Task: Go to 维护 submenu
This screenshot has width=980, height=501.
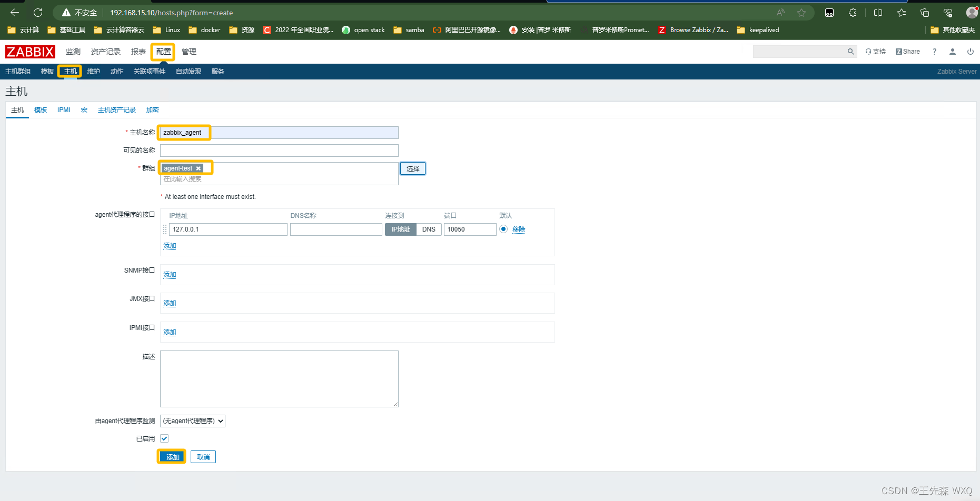Action: [x=94, y=72]
